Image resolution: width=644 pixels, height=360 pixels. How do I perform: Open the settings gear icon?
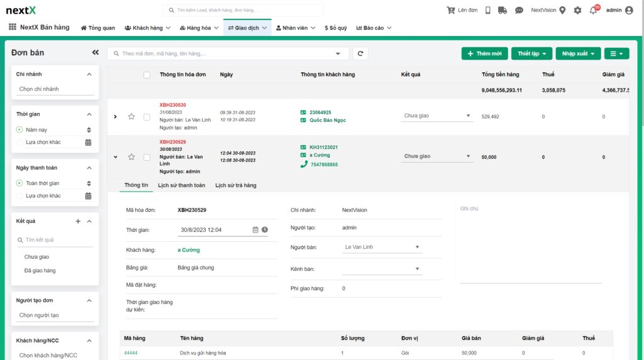click(x=577, y=11)
